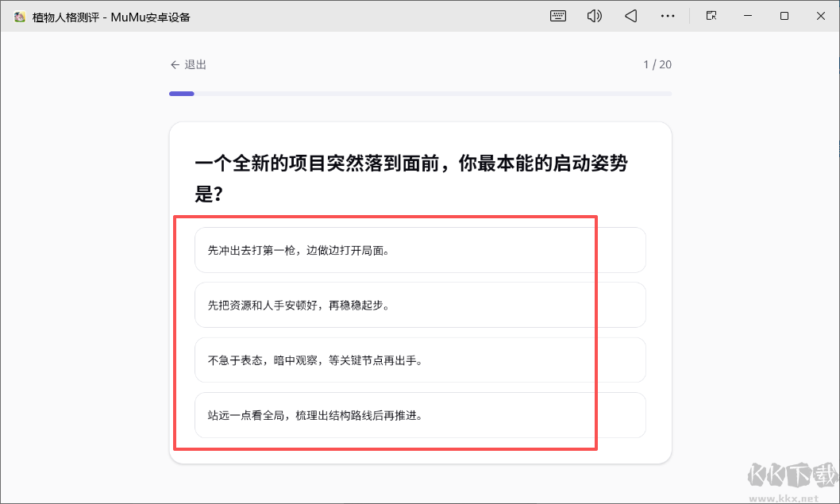
Task: Click the volume icon in the title bar
Action: point(594,16)
